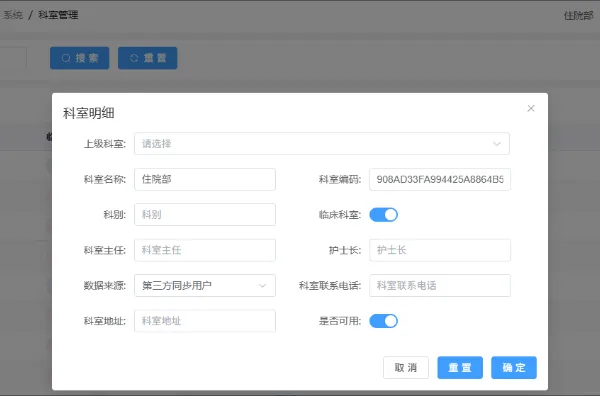
Task: Click the chevron arrow in 上级科室 field
Action: click(497, 144)
